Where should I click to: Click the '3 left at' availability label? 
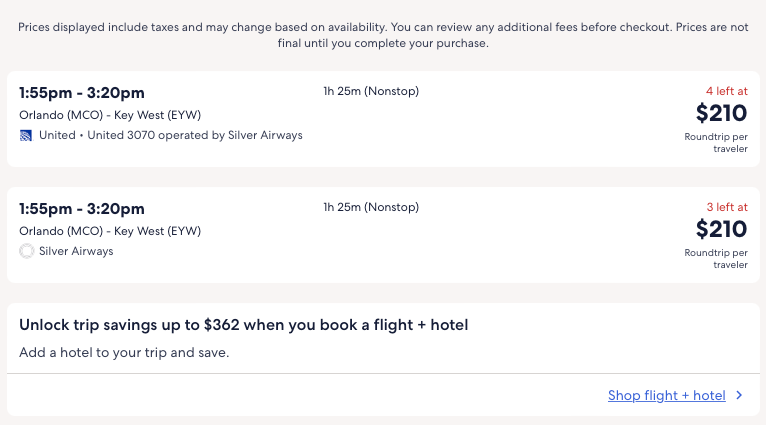pyautogui.click(x=726, y=207)
